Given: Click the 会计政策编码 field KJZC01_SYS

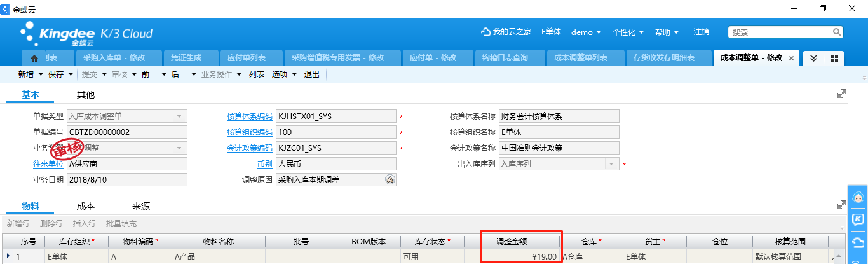Looking at the screenshot, I should tap(336, 148).
